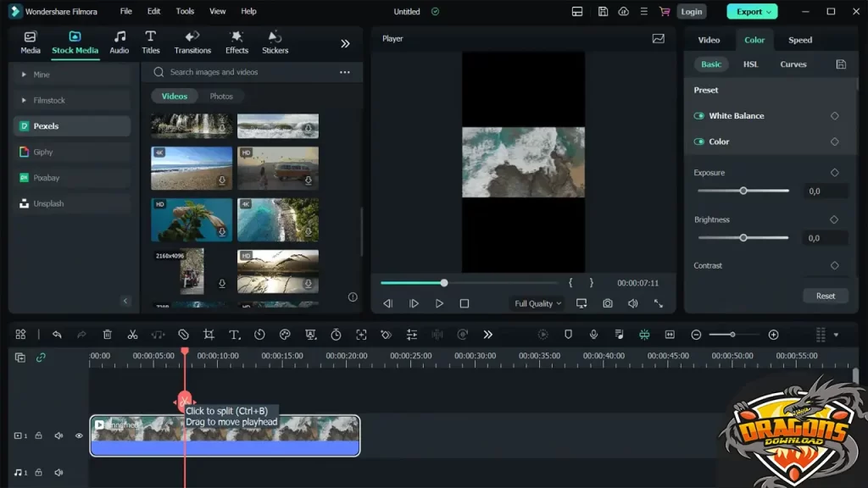Click the Export button
The height and width of the screenshot is (488, 868).
click(751, 11)
